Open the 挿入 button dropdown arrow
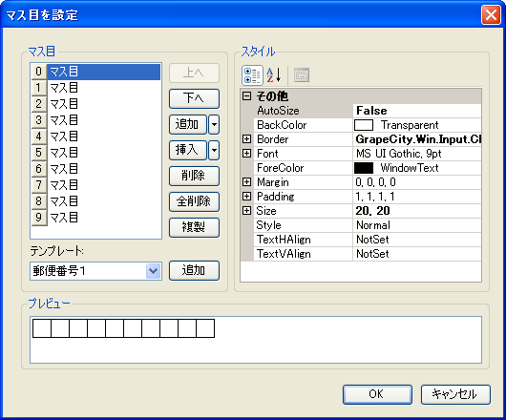506x420 pixels. [x=214, y=150]
